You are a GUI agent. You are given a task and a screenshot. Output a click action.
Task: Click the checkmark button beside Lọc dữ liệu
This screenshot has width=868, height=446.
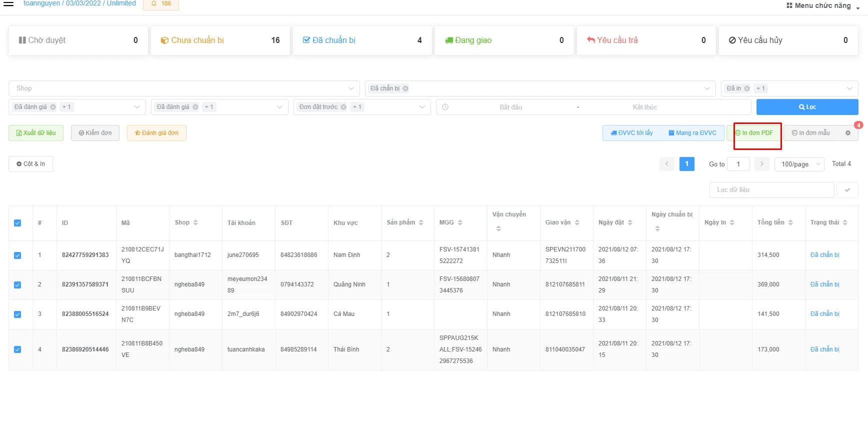point(847,190)
